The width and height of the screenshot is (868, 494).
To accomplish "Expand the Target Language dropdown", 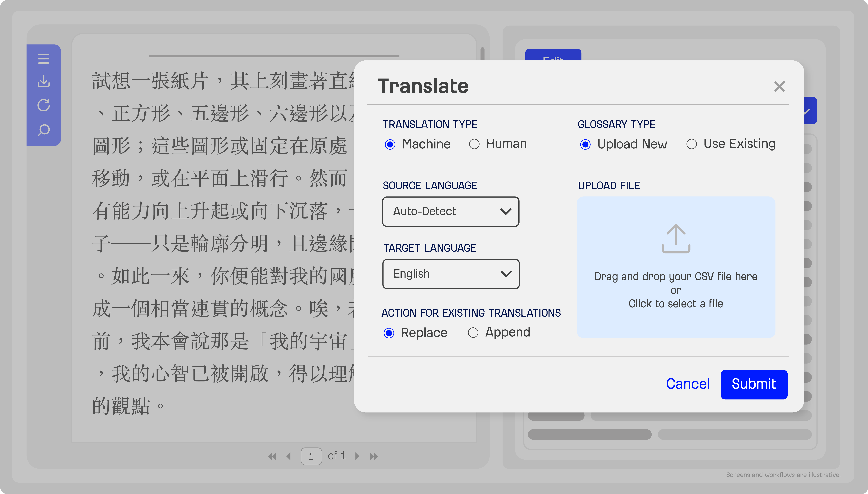I will coord(451,274).
